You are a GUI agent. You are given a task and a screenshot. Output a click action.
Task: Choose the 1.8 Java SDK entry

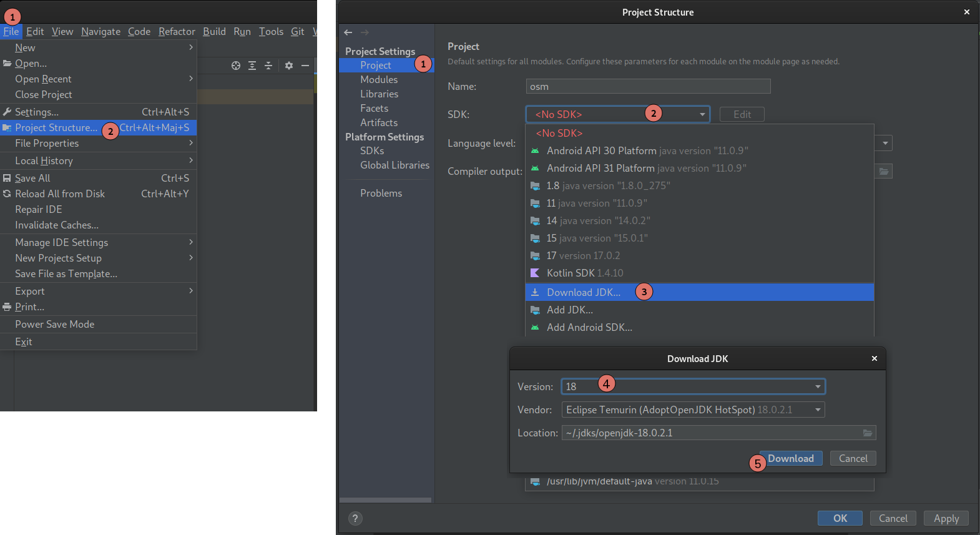tap(700, 185)
